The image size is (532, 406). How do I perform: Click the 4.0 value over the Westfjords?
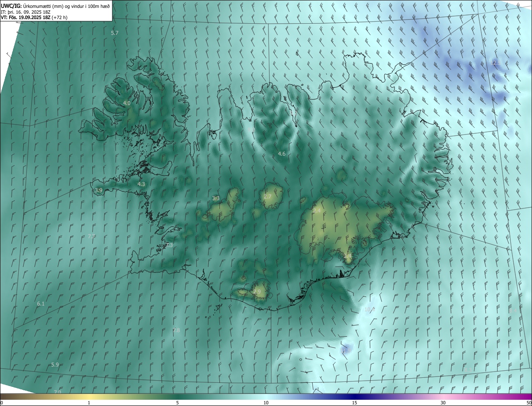[x=127, y=103]
